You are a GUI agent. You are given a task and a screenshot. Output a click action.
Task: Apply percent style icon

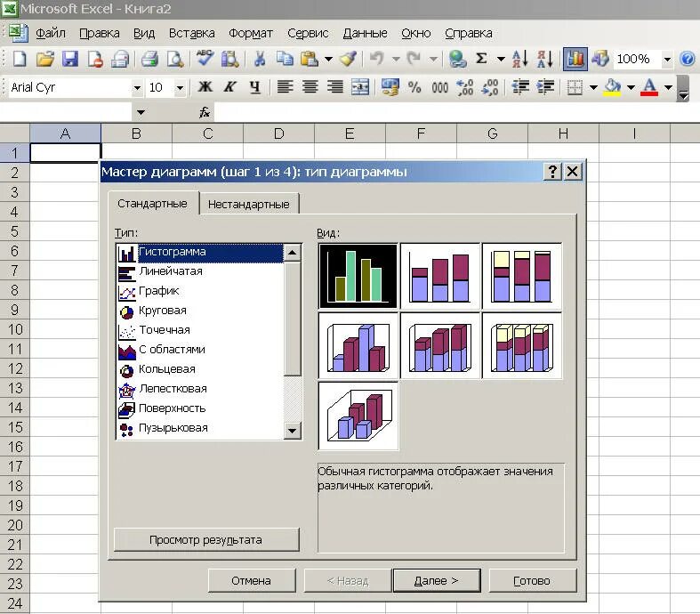point(414,87)
